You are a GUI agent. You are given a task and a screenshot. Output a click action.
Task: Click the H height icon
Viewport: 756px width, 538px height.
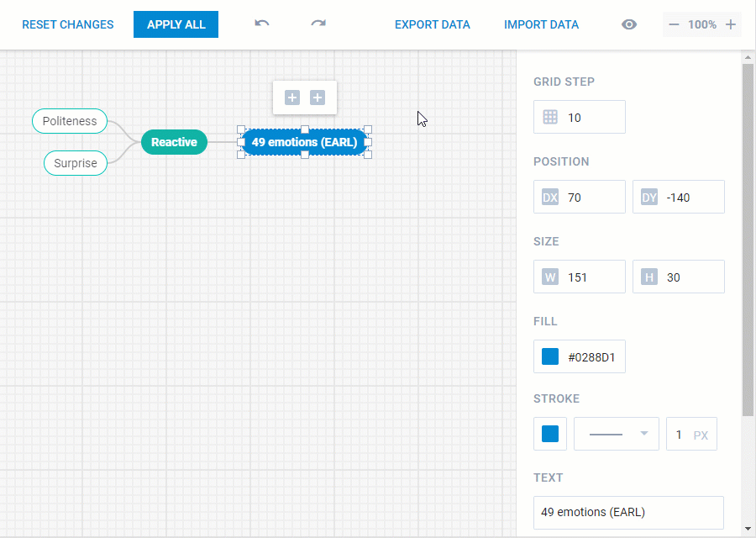pyautogui.click(x=649, y=277)
